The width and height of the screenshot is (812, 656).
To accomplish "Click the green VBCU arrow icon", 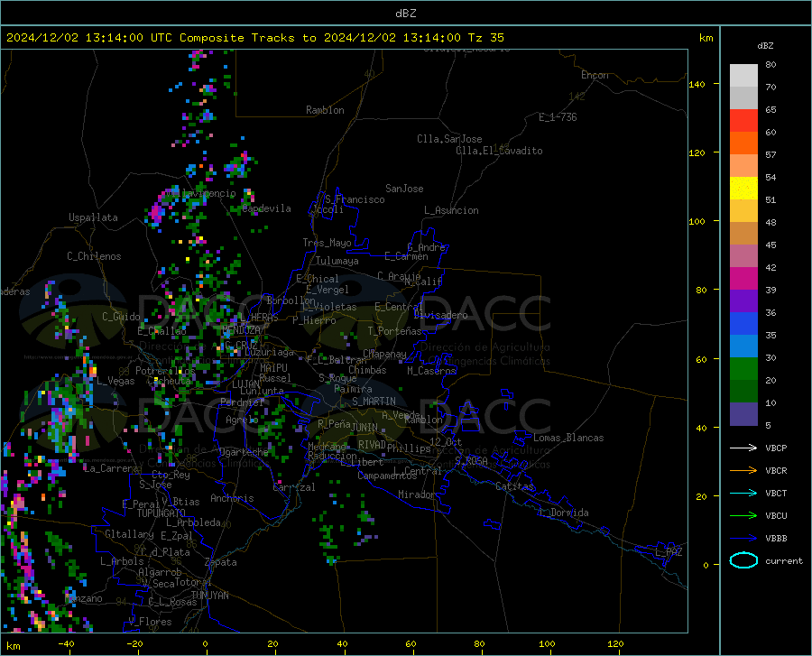I will [x=743, y=516].
